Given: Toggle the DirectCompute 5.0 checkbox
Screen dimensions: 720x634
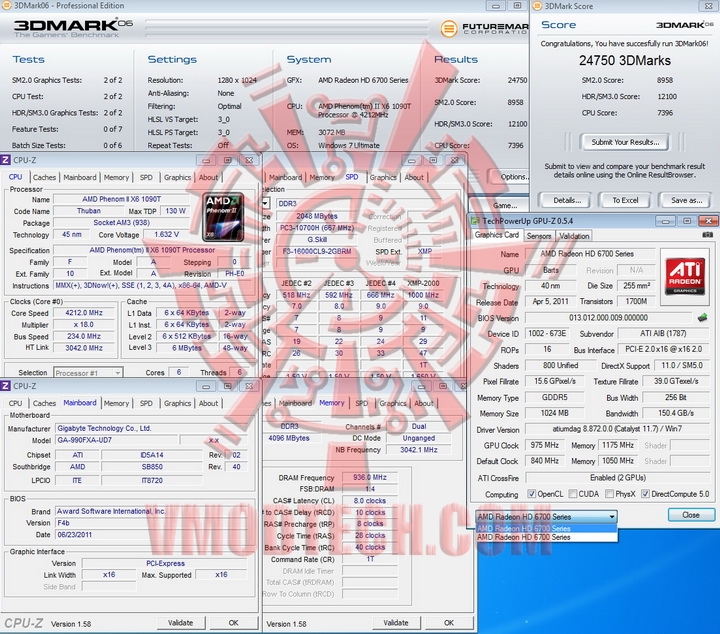Looking at the screenshot, I should [645, 494].
